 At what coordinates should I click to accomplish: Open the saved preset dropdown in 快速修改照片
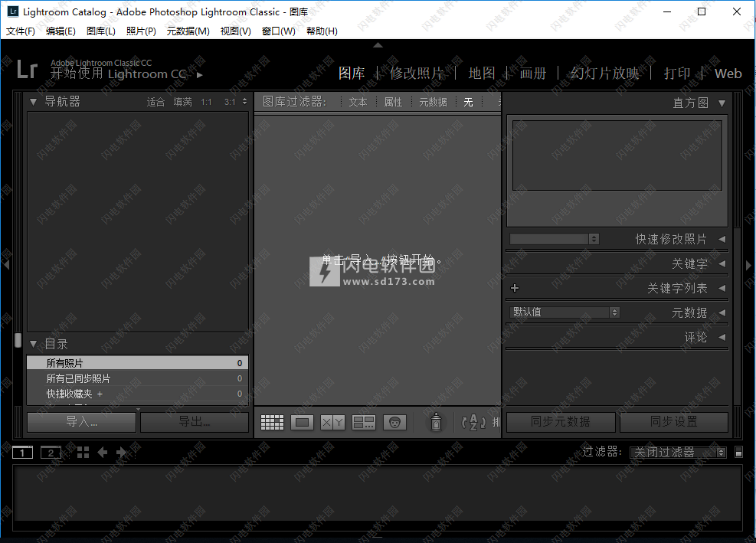(555, 239)
